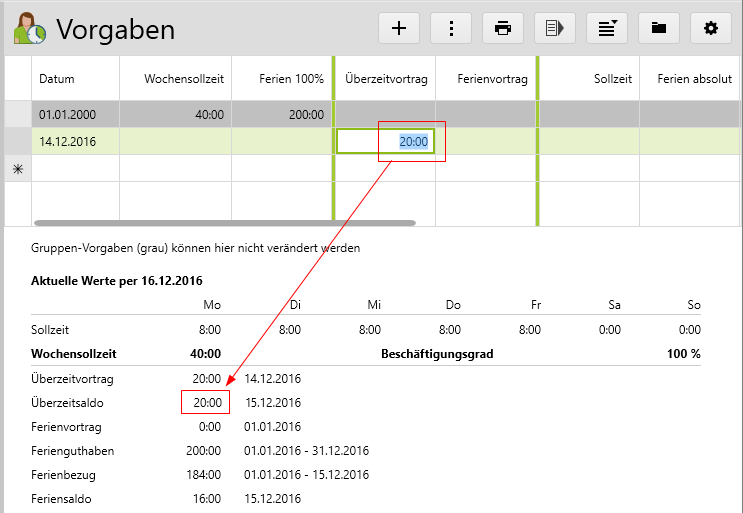This screenshot has width=743, height=513.
Task: Click the horizontal scrollbar under the table
Action: (x=224, y=223)
